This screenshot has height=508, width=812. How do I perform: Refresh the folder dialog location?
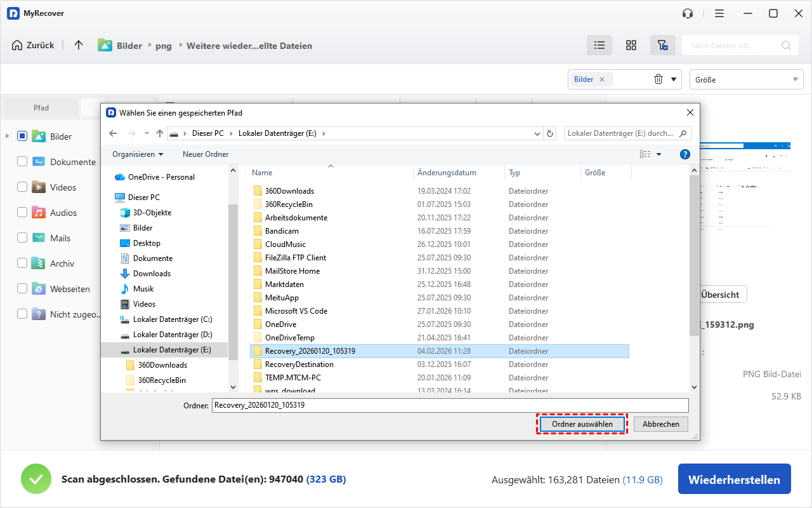[550, 133]
